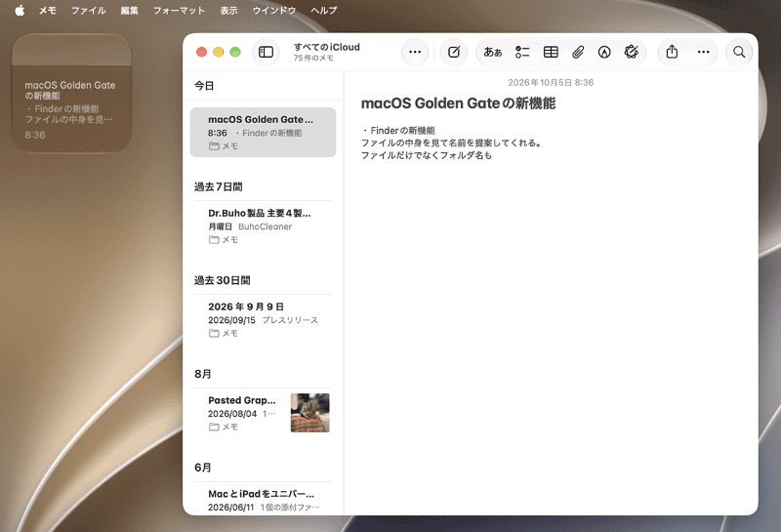
Task: Click the すべてのiCloud title
Action: 327,47
